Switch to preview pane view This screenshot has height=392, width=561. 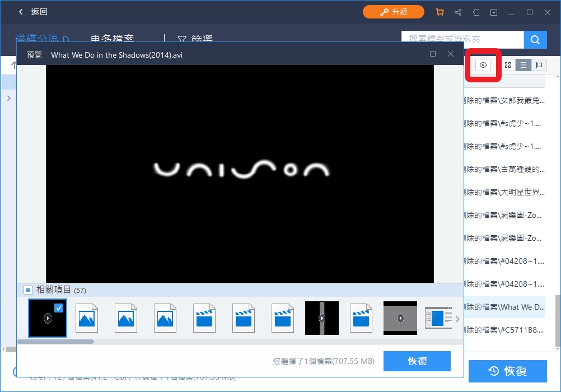coord(539,65)
